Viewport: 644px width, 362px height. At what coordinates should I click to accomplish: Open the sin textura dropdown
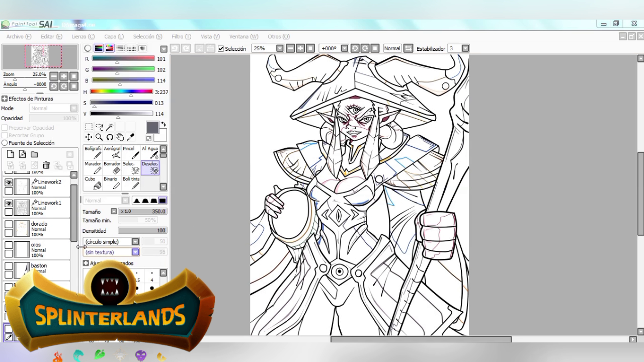[135, 252]
